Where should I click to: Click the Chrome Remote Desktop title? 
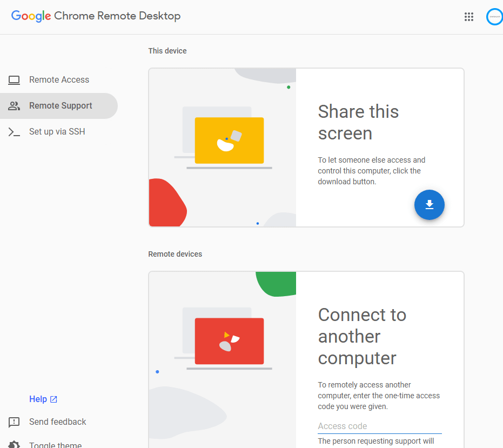tap(117, 16)
